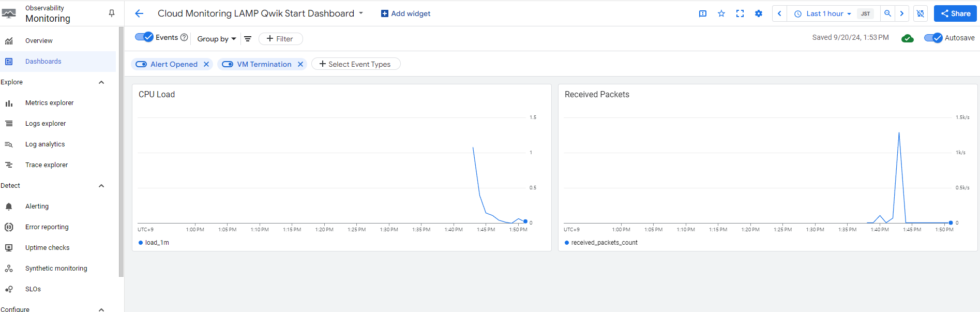980x312 pixels.
Task: Collapse the Configure section
Action: [101, 309]
